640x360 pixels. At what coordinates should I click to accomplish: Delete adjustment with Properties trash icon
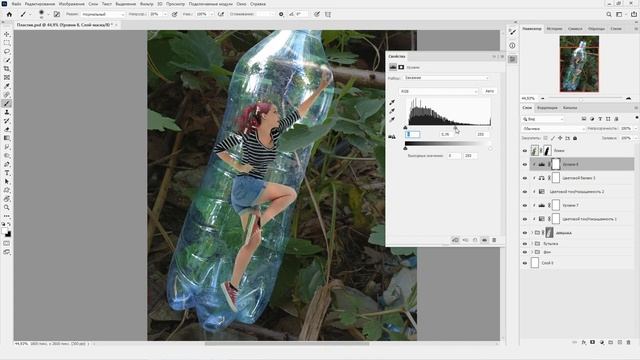[x=494, y=240]
